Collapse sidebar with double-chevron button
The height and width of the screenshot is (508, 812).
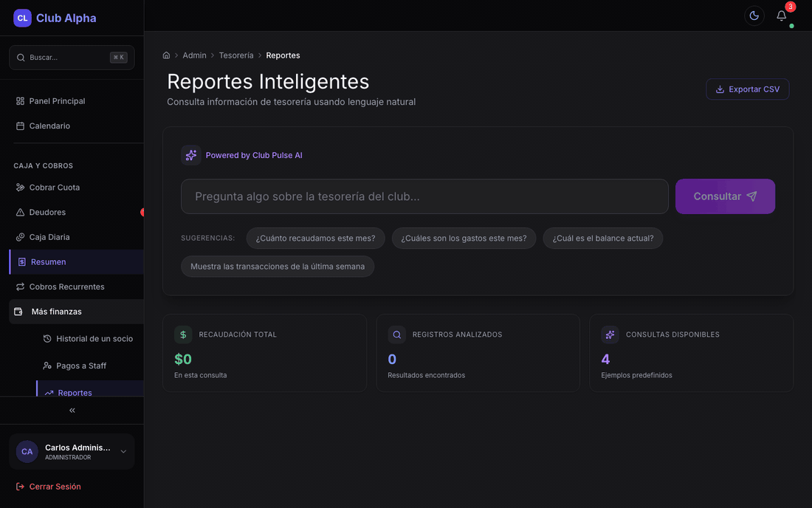[72, 410]
